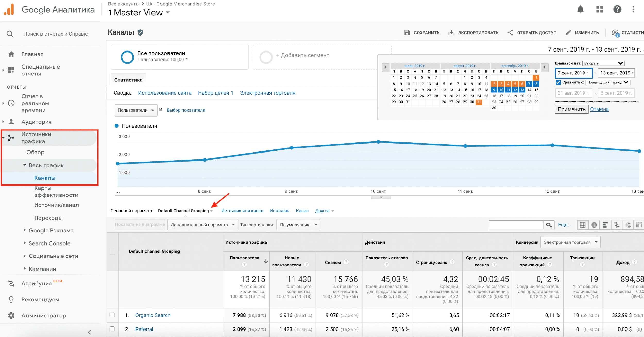Click the Аудитория person icon
The width and height of the screenshot is (644, 337).
pos(11,122)
